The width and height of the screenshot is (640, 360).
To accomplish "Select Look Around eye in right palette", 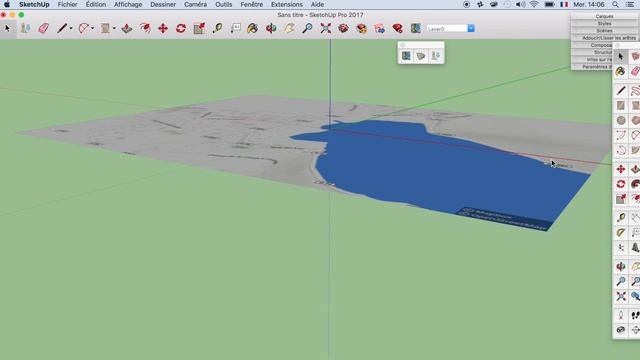I will coord(621,330).
